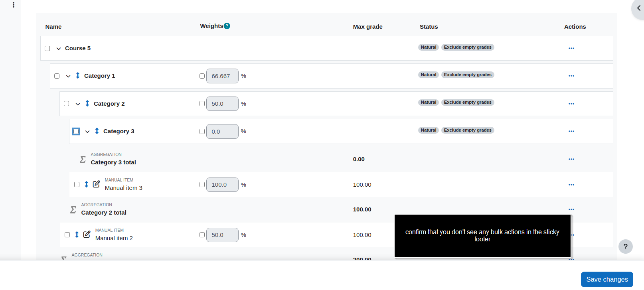The width and height of the screenshot is (644, 290).
Task: Click the Category 1 weight field 66.667
Action: (x=222, y=76)
